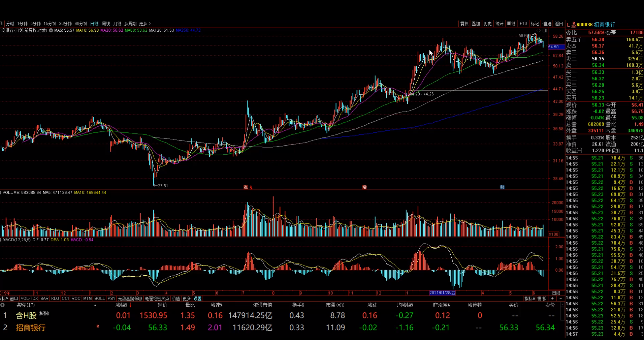Select the CCI indicator tab
The width and height of the screenshot is (644, 340).
(65, 299)
